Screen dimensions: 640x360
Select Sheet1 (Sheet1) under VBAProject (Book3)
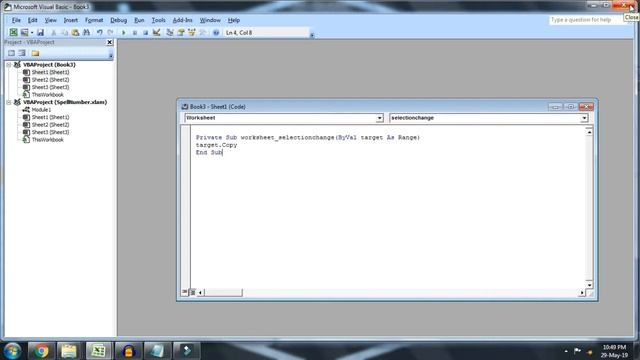tap(50, 72)
